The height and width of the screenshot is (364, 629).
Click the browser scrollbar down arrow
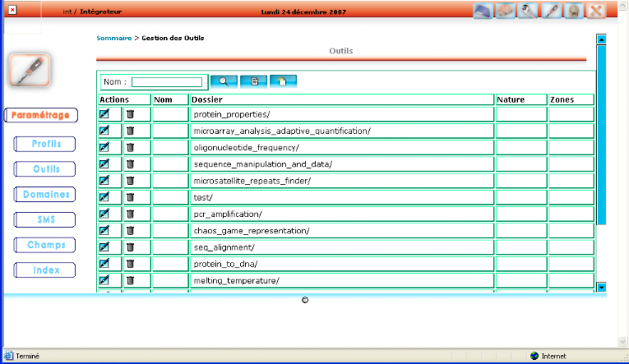622,342
